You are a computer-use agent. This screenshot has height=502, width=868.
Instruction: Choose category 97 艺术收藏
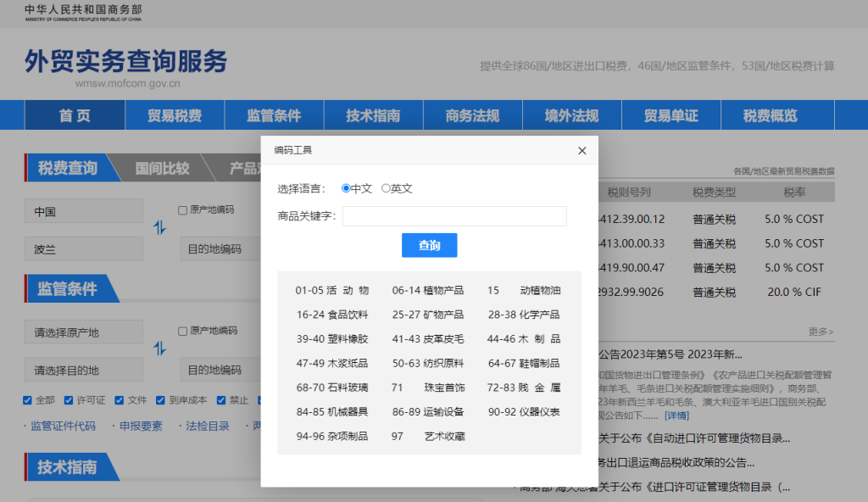428,437
